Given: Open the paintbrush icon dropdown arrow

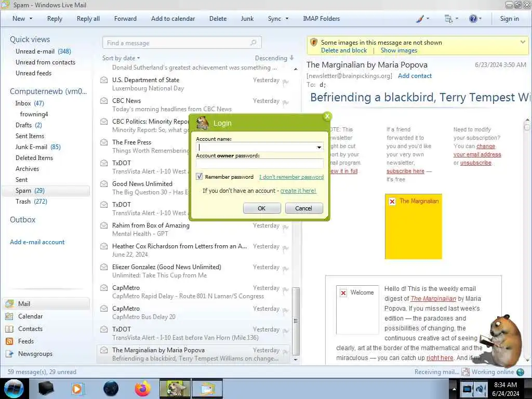Looking at the screenshot, I should [428, 19].
